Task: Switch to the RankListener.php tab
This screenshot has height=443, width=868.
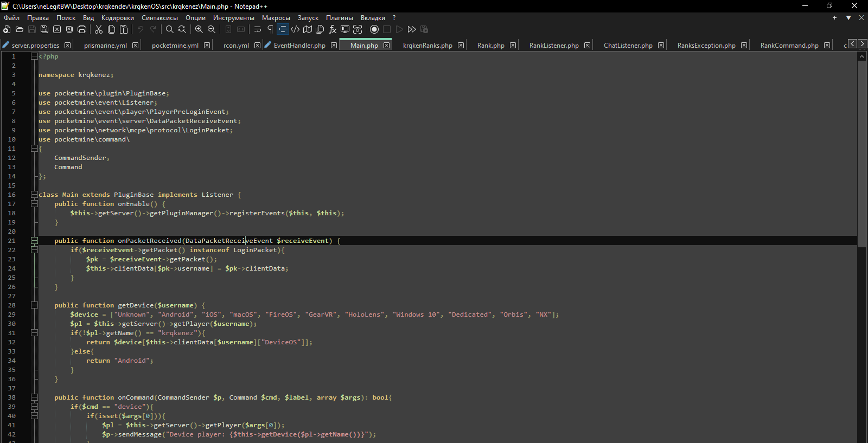Action: 554,46
